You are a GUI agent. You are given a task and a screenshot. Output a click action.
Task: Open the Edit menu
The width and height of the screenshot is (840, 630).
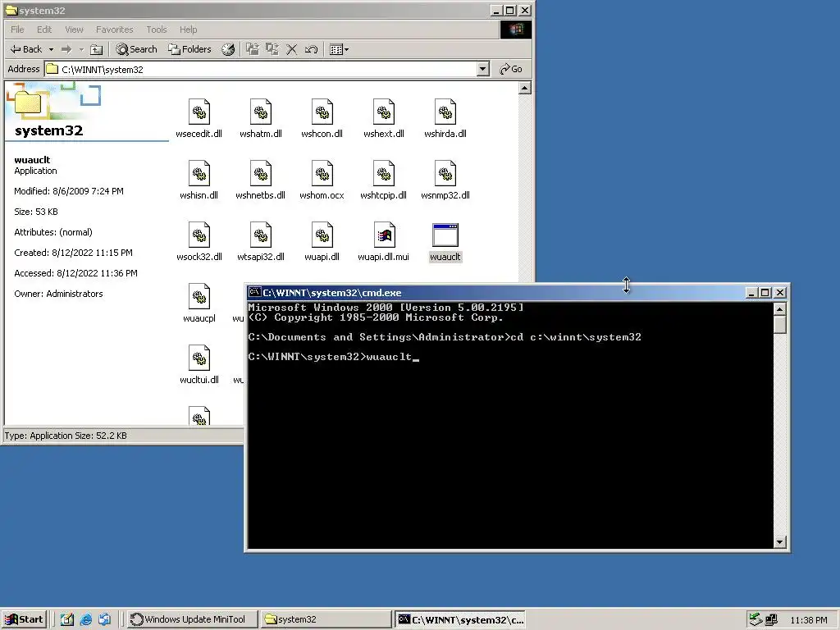(44, 30)
